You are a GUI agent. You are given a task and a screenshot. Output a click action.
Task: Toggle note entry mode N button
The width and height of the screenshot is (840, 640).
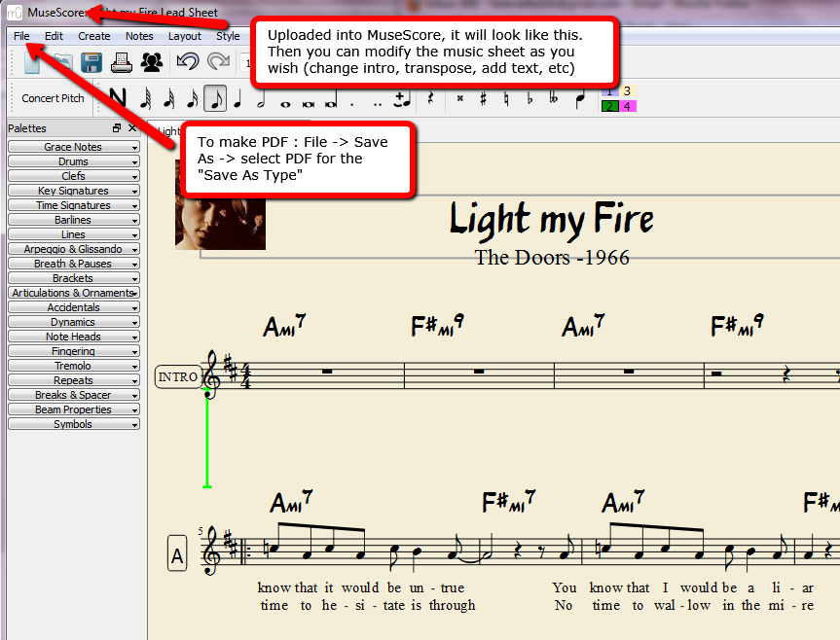(x=118, y=98)
